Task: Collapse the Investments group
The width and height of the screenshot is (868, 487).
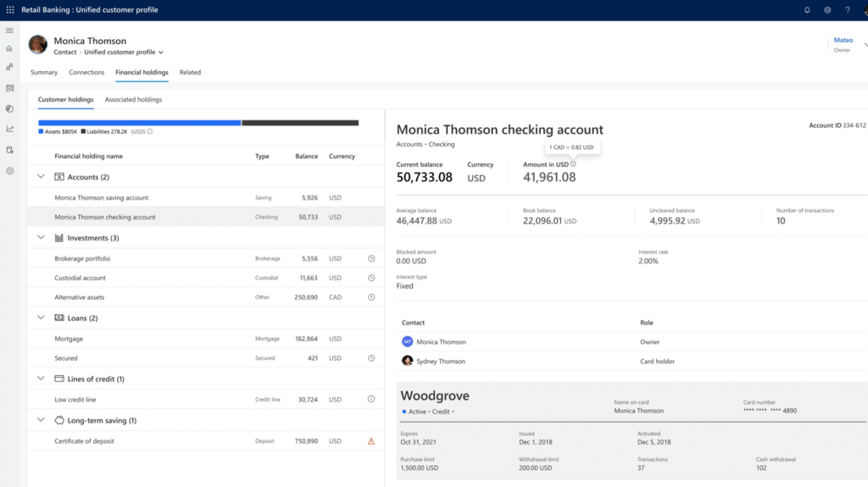Action: tap(41, 238)
